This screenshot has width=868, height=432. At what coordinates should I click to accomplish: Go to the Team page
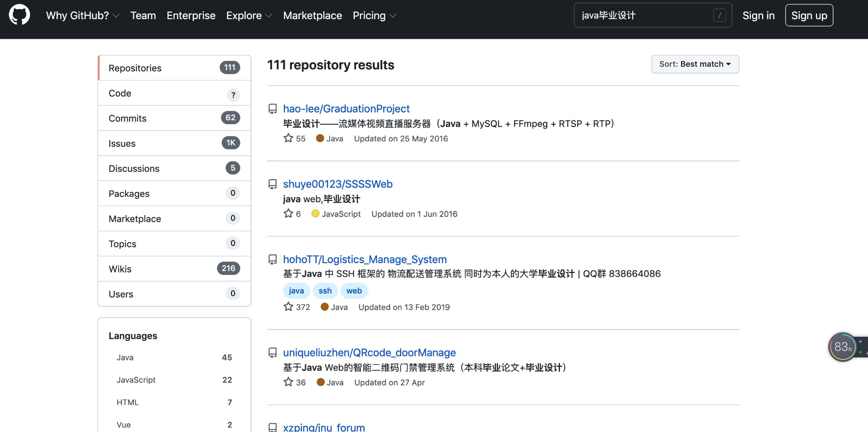143,16
